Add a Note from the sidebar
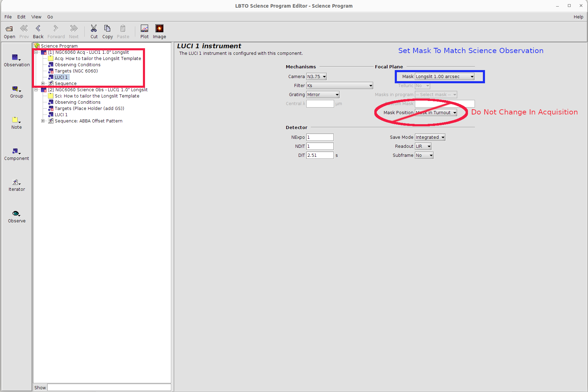 tap(16, 120)
